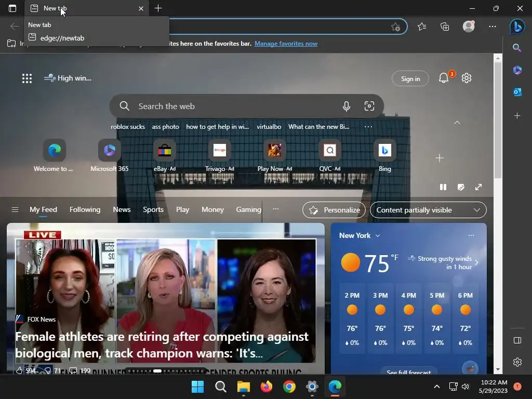Select 'roblox sucks' search suggestion

pos(128,127)
